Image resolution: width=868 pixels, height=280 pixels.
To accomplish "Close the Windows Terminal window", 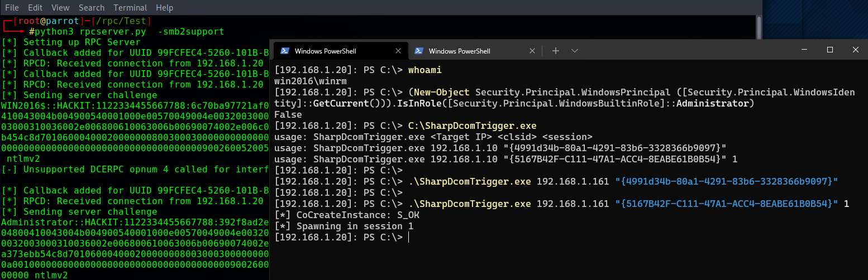I will click(855, 50).
